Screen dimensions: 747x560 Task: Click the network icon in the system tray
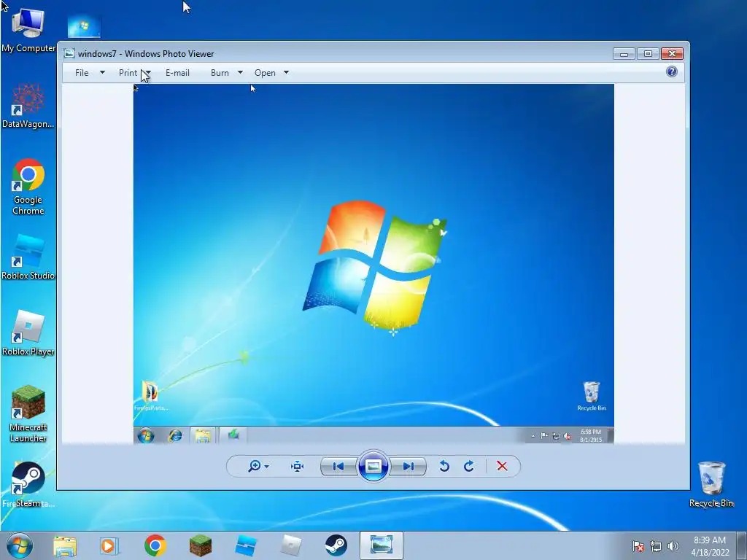click(x=656, y=546)
